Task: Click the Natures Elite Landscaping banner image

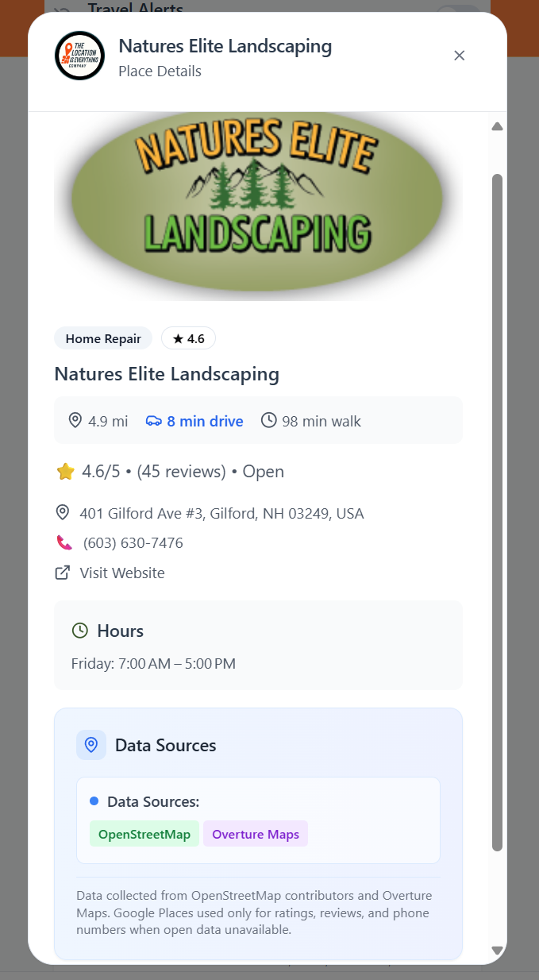Action: (258, 206)
